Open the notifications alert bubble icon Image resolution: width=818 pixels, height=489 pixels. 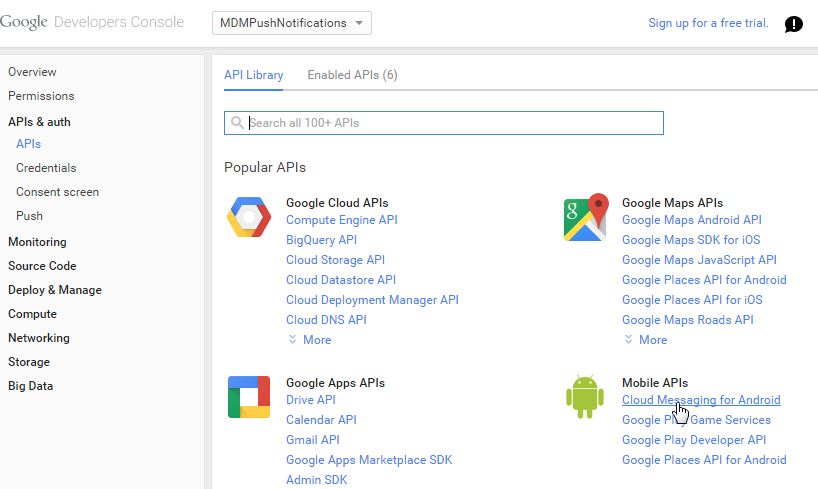(793, 24)
